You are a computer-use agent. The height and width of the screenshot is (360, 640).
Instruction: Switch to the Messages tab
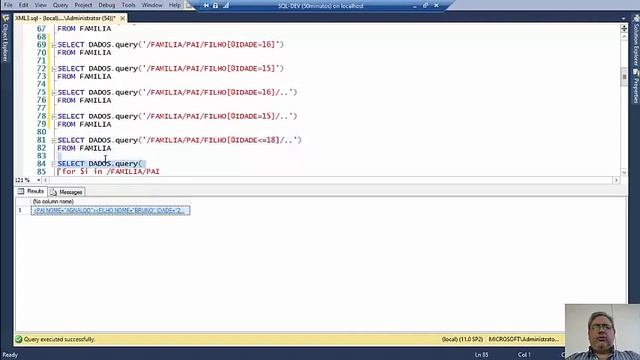(67, 192)
